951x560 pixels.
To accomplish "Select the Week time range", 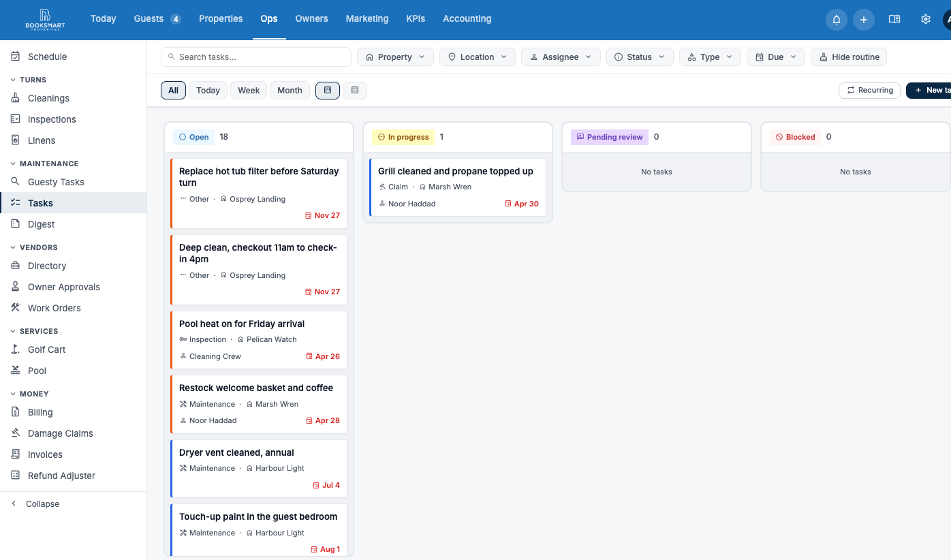I will click(249, 90).
